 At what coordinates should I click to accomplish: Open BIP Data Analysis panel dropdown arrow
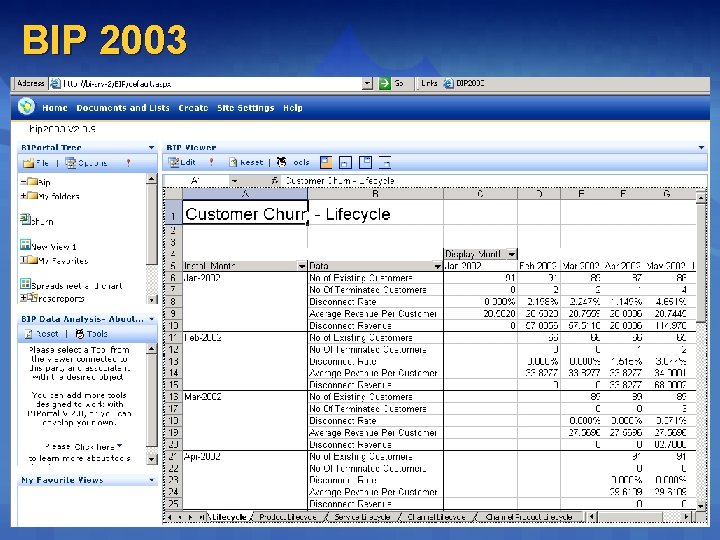coord(151,319)
